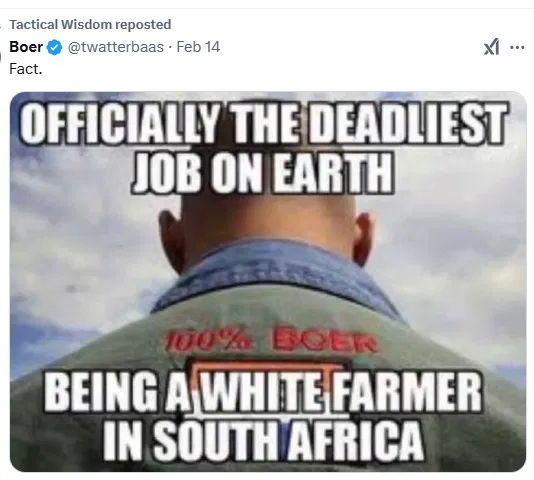The height and width of the screenshot is (480, 534).
Task: Click the "BEING A WHITE FARMER" caption line
Action: 263,392
